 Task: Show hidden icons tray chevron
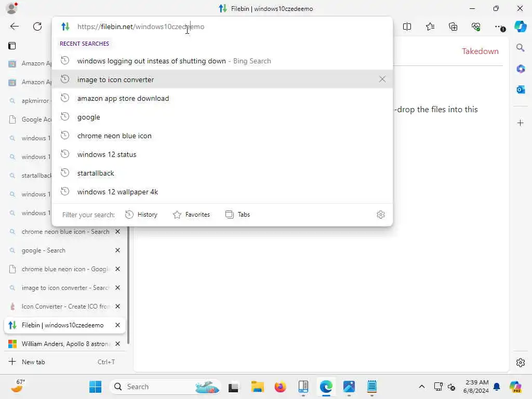[x=422, y=387]
